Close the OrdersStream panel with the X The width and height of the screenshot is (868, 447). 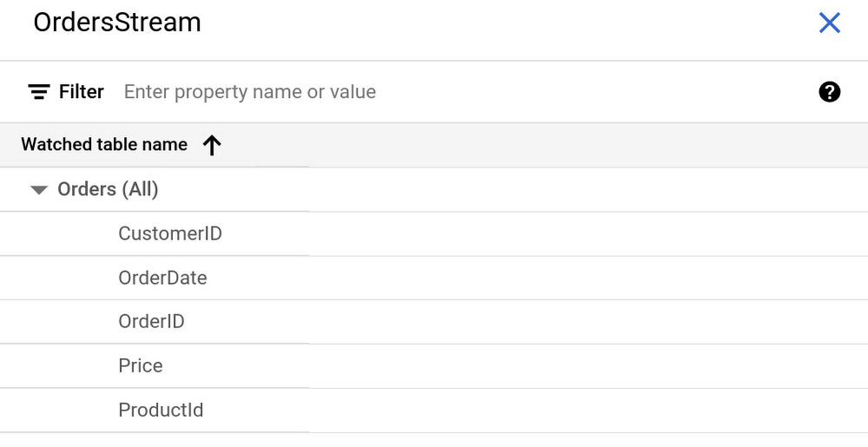829,23
